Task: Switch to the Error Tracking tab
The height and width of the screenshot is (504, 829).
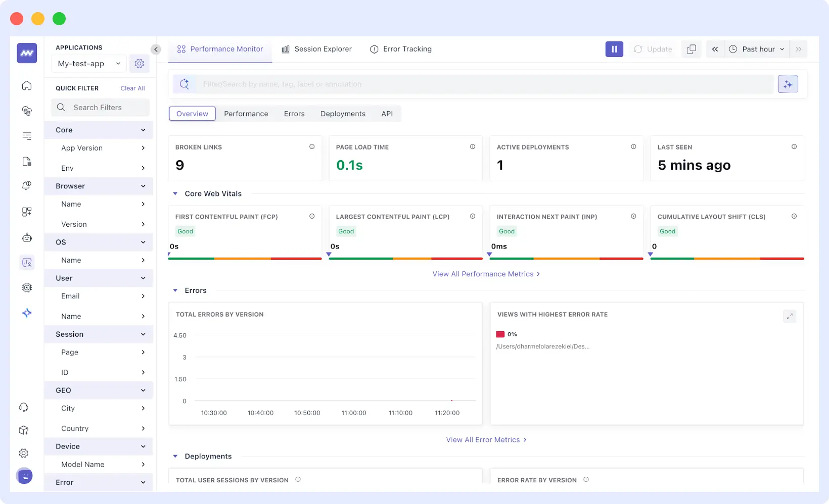Action: tap(401, 49)
